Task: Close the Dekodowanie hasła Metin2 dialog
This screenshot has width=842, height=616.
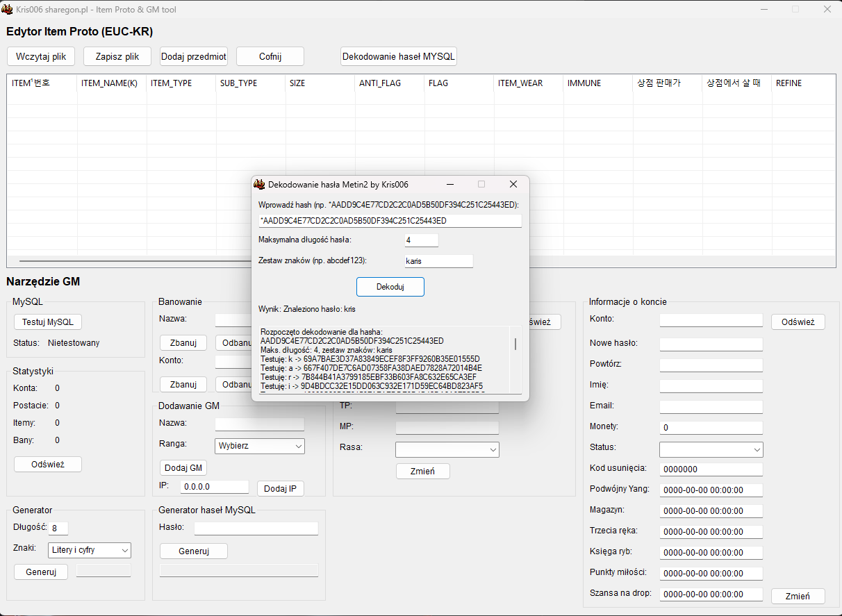Action: pos(513,184)
